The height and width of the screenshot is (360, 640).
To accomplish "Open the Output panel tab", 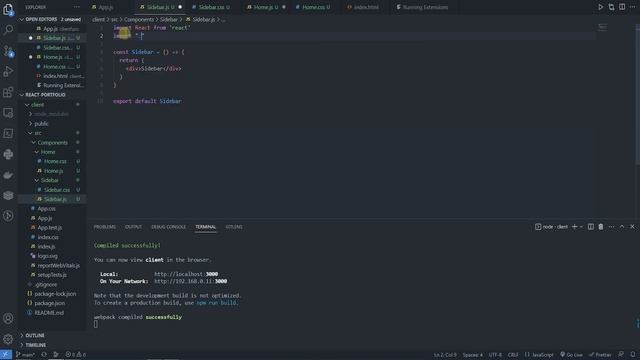I will [x=133, y=227].
